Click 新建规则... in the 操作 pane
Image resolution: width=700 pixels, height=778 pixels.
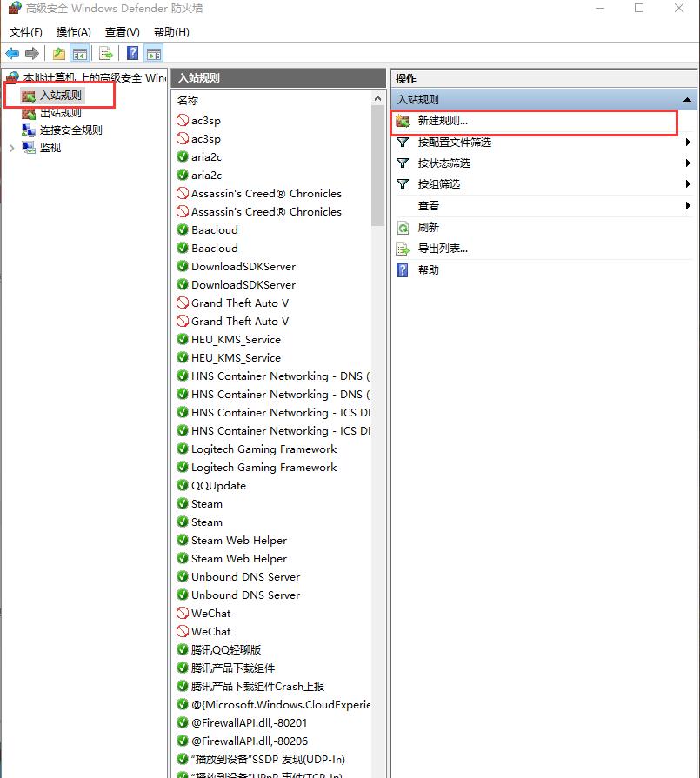[x=443, y=121]
